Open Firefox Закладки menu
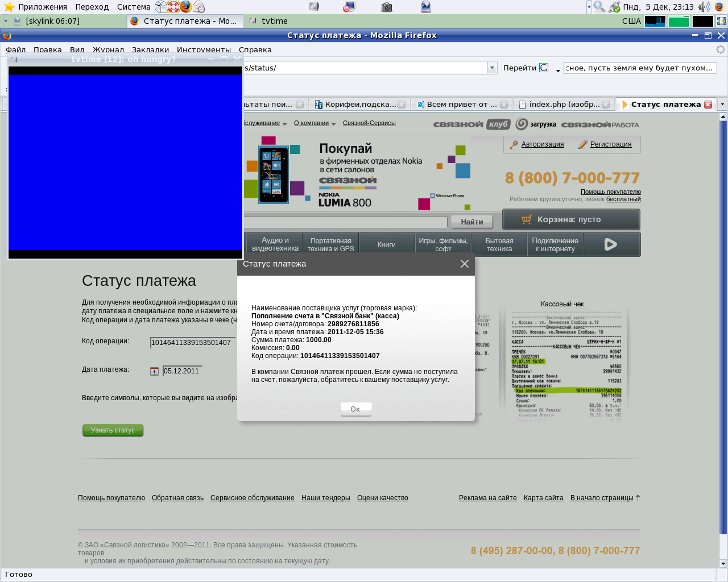Image resolution: width=728 pixels, height=582 pixels. point(150,50)
